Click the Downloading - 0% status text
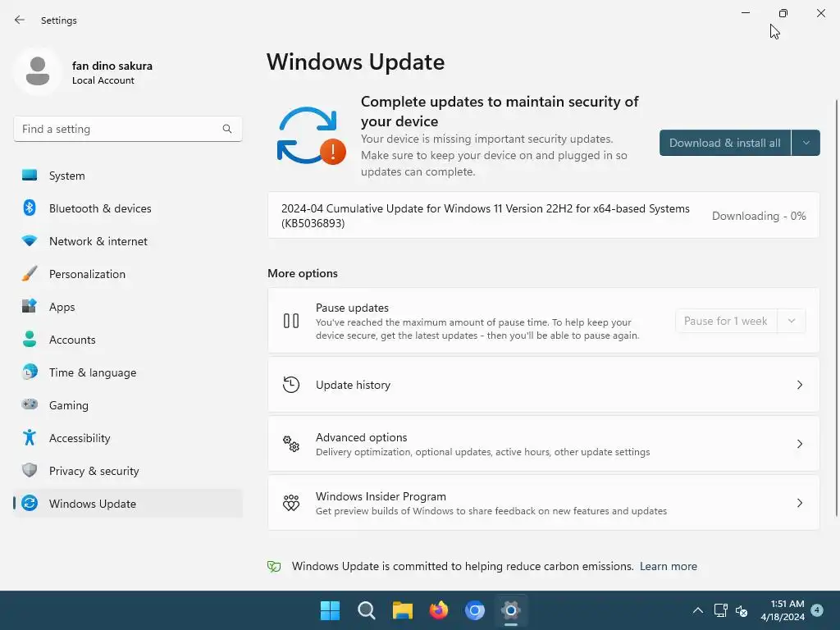This screenshot has width=840, height=630. point(759,216)
